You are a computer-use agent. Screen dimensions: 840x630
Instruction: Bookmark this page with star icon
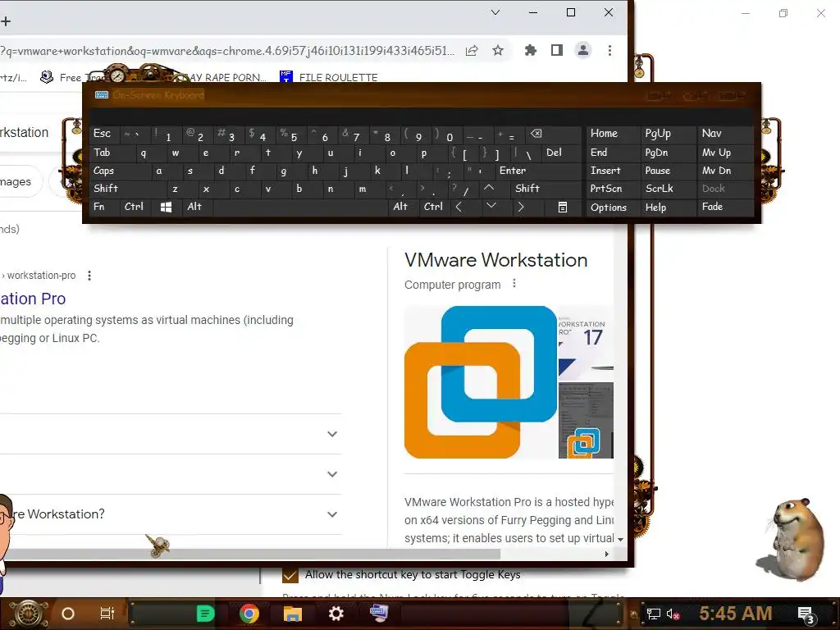point(498,50)
